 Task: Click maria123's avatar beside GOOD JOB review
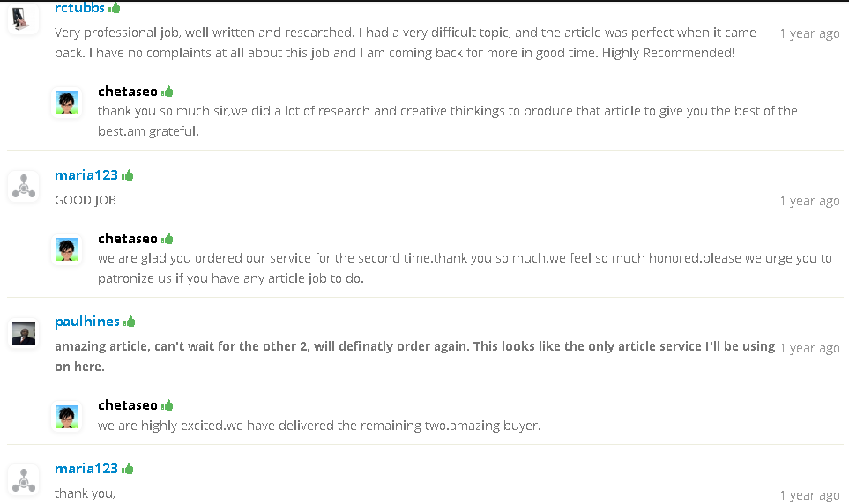coord(24,187)
